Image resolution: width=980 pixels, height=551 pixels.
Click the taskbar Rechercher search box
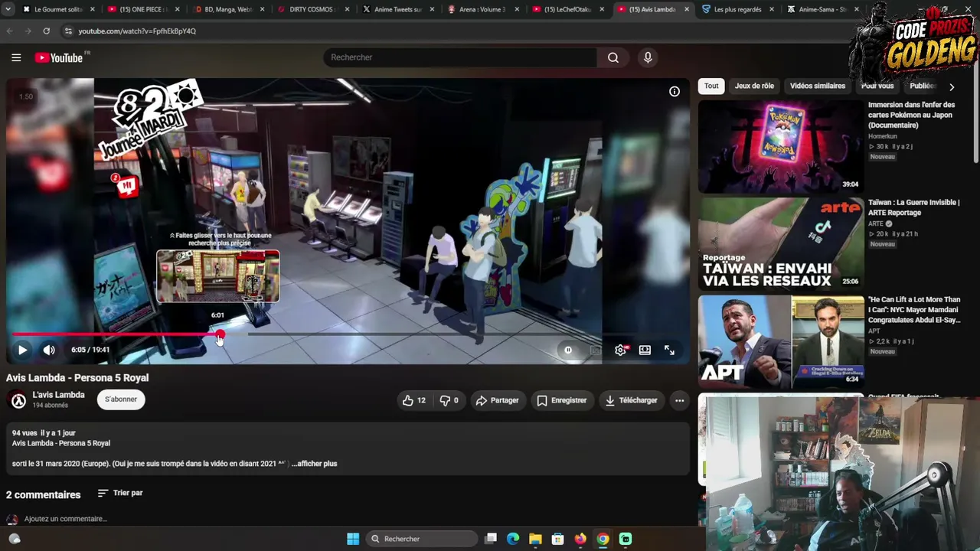click(420, 539)
